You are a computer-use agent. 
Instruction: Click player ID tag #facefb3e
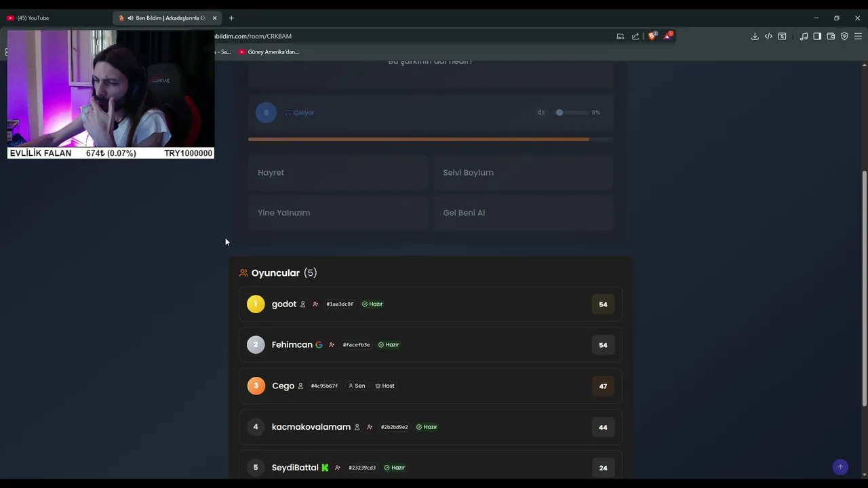[356, 345]
